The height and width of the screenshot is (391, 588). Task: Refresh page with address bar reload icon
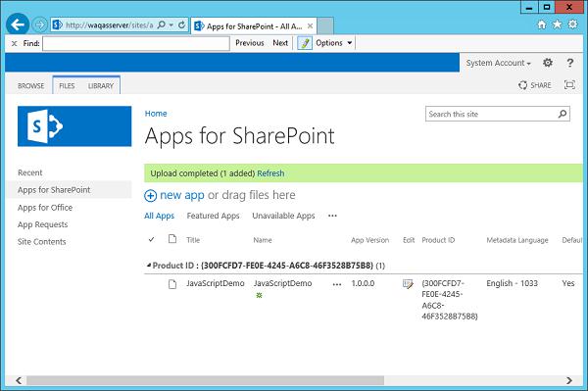click(182, 25)
